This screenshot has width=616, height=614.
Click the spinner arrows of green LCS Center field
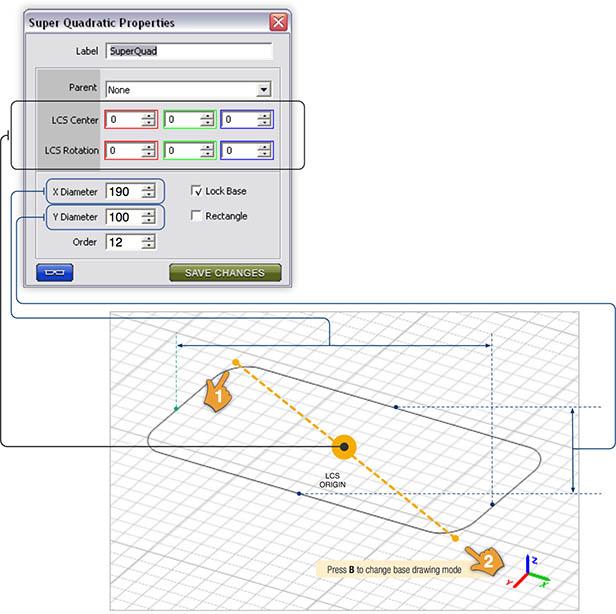click(x=207, y=119)
